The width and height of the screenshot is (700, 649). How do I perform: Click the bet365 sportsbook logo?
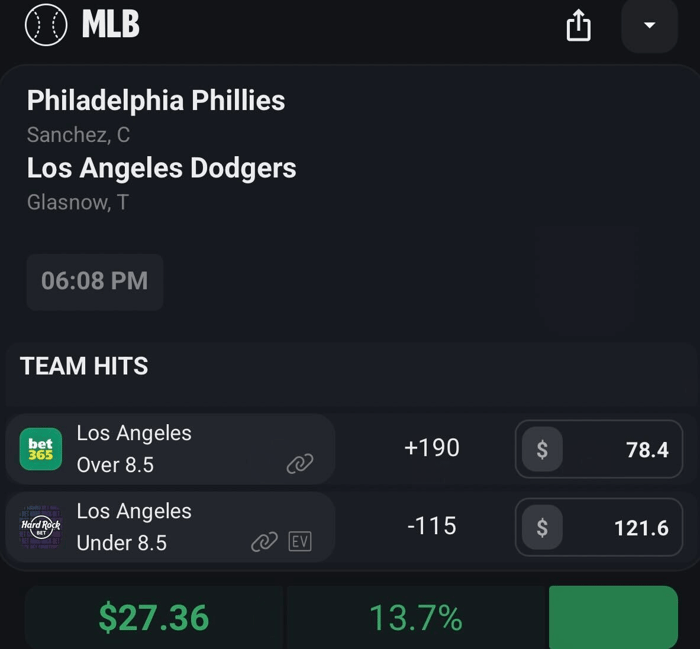pyautogui.click(x=41, y=449)
